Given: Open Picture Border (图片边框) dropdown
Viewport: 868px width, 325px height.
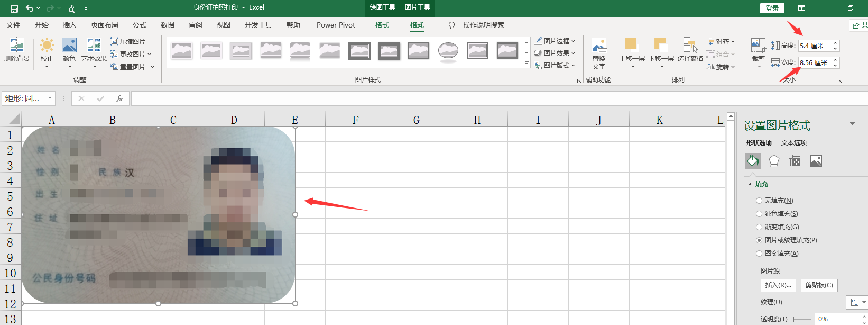Looking at the screenshot, I should click(555, 41).
